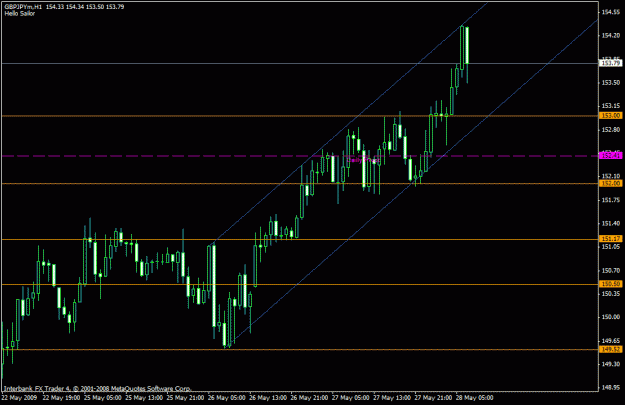Click the '22 May 19:00' time label

(x=61, y=398)
